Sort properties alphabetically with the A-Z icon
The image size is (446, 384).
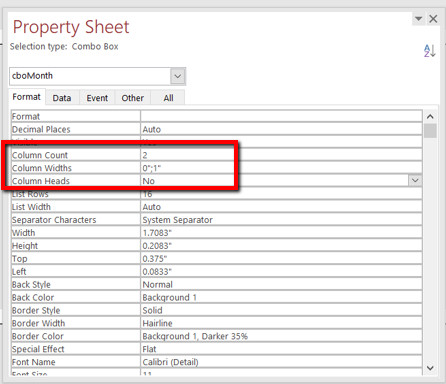pos(430,51)
